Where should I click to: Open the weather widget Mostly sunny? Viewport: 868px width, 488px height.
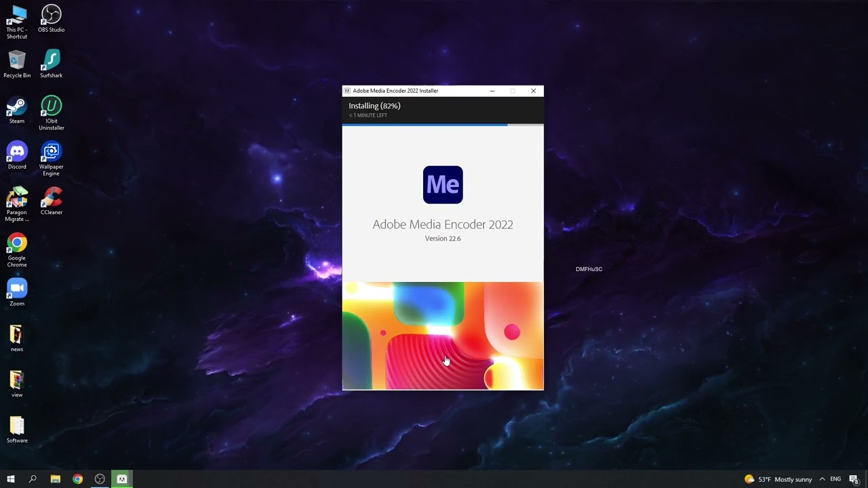(x=778, y=479)
